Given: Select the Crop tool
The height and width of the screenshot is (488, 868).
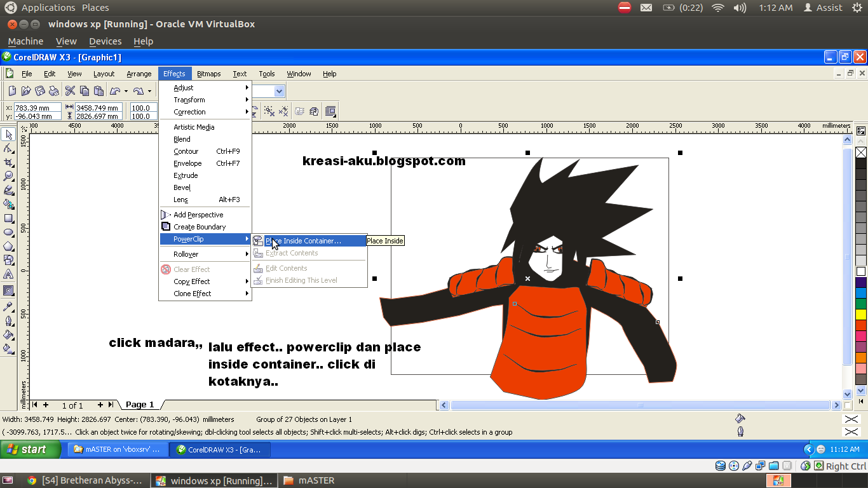Looking at the screenshot, I should [x=9, y=162].
